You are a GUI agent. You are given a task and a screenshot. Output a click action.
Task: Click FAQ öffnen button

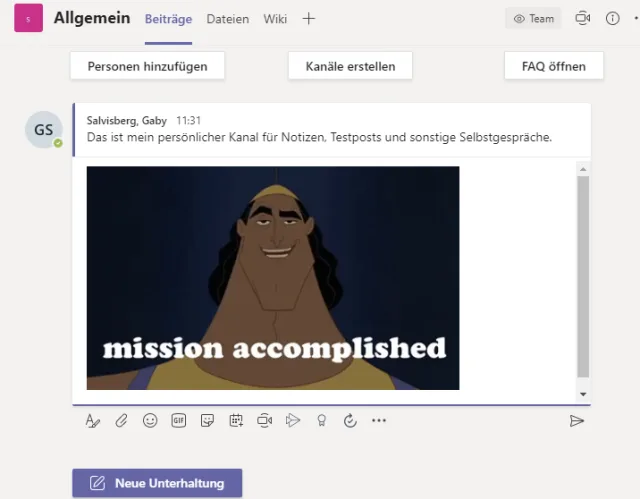(554, 66)
